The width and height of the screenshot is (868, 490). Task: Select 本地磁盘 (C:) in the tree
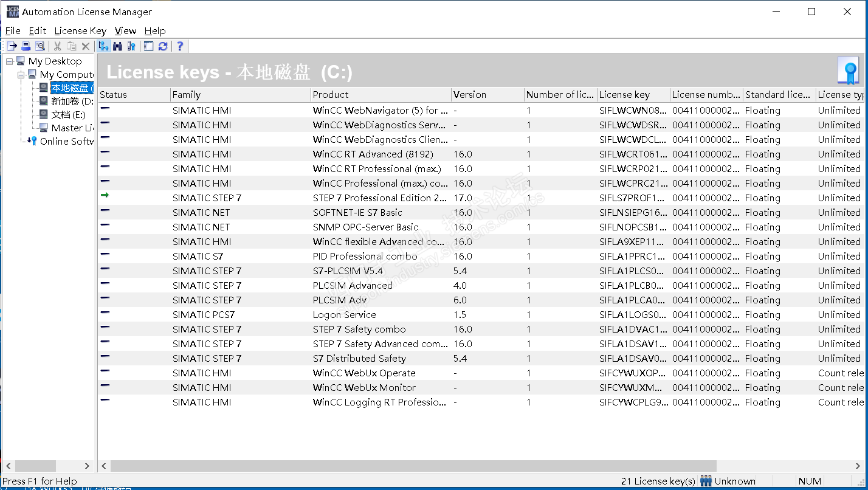coord(72,88)
